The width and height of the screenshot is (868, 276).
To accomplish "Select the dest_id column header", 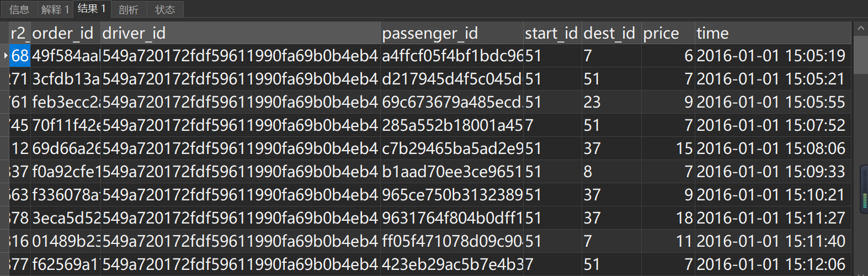I will click(610, 33).
